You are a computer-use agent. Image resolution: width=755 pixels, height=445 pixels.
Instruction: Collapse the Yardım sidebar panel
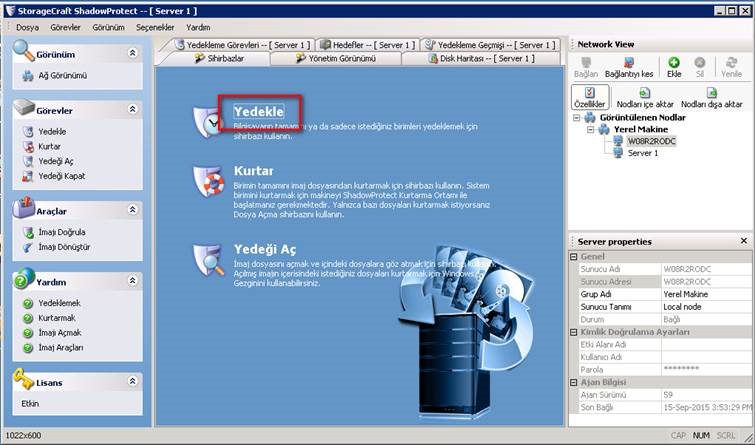132,280
